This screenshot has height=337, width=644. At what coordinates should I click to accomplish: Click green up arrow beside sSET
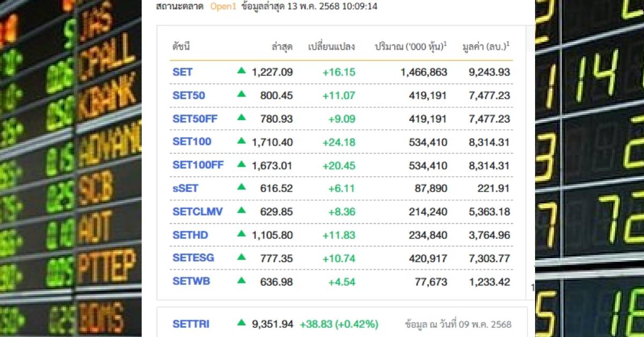pyautogui.click(x=241, y=187)
